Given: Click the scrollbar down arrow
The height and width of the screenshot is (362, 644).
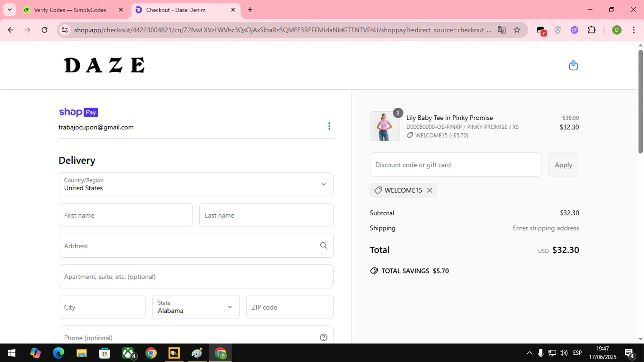Looking at the screenshot, I should coord(640,339).
